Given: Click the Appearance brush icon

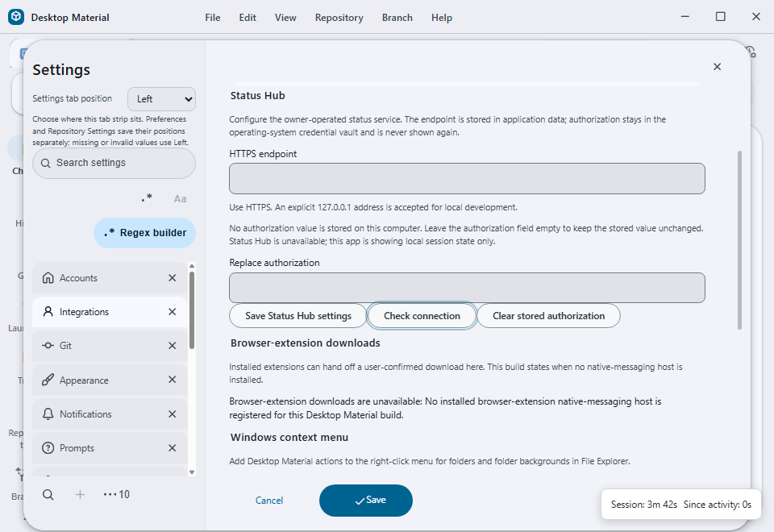Looking at the screenshot, I should [x=48, y=380].
